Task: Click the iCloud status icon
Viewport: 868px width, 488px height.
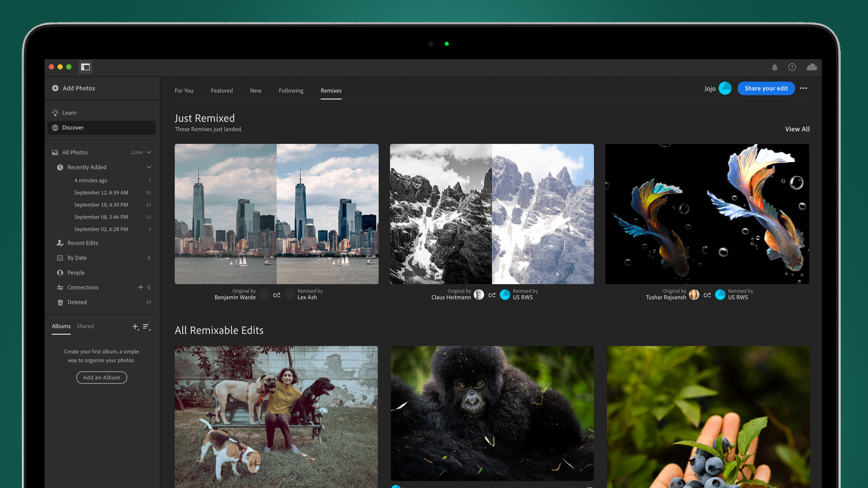Action: [x=812, y=67]
